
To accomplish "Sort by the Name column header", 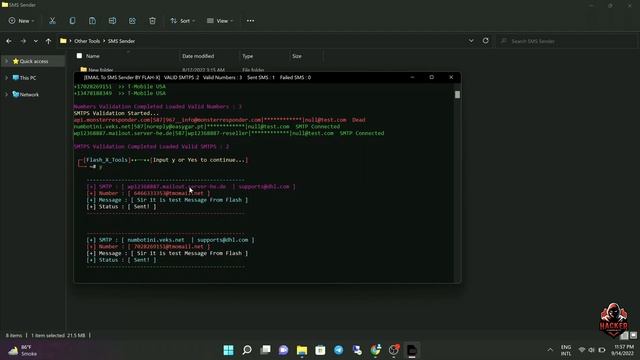I will coord(93,56).
